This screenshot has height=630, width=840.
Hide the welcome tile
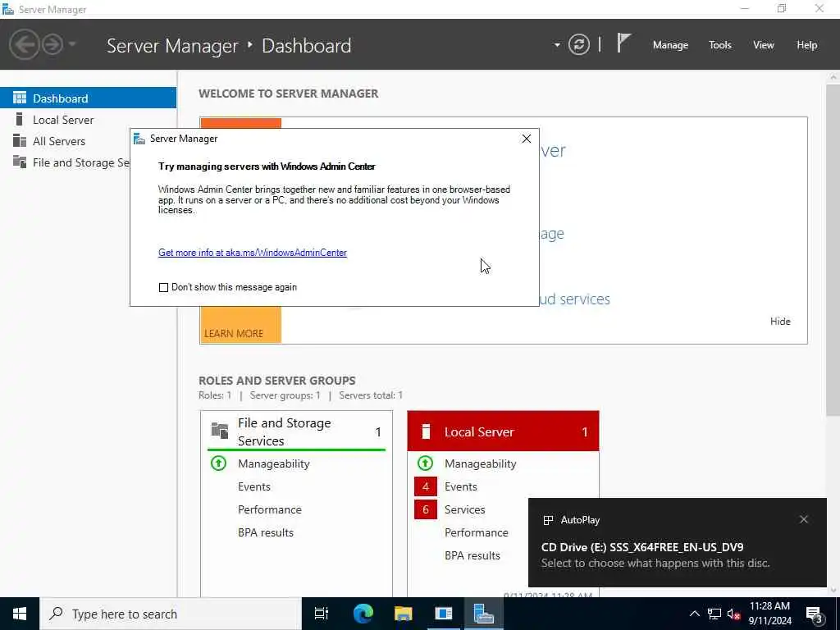pyautogui.click(x=780, y=321)
